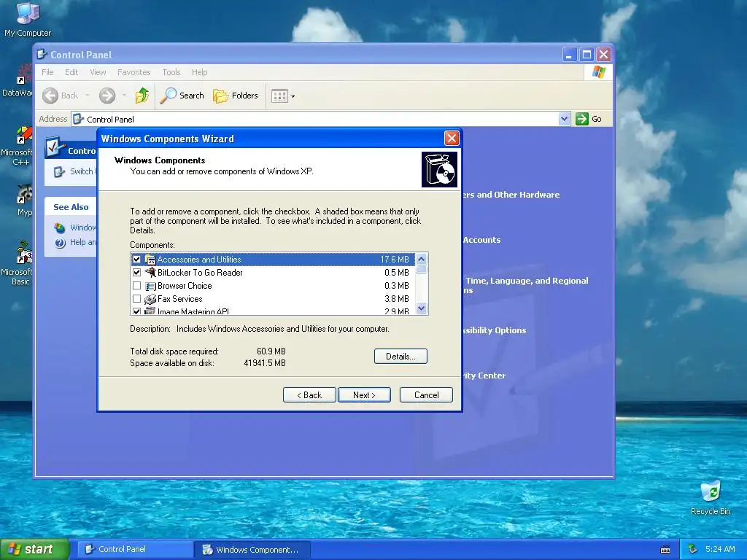
Task: Click the BitLocker To Go Reader icon
Action: coord(150,273)
